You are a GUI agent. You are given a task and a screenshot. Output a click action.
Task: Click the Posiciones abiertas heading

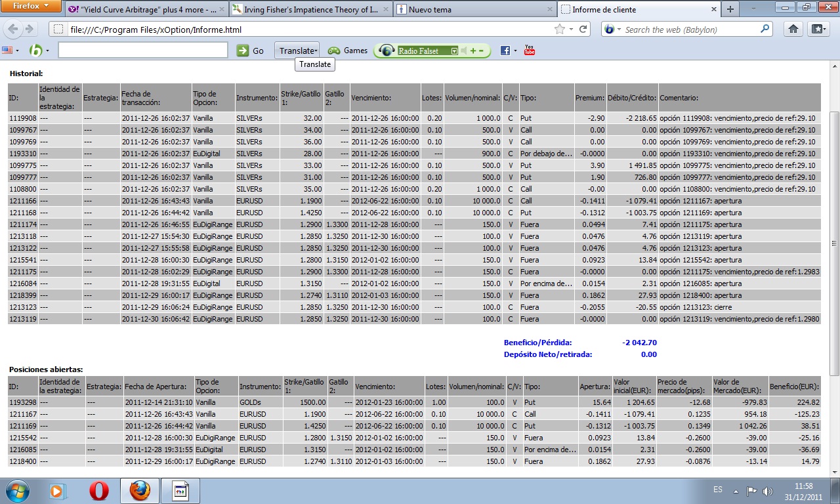tap(46, 369)
